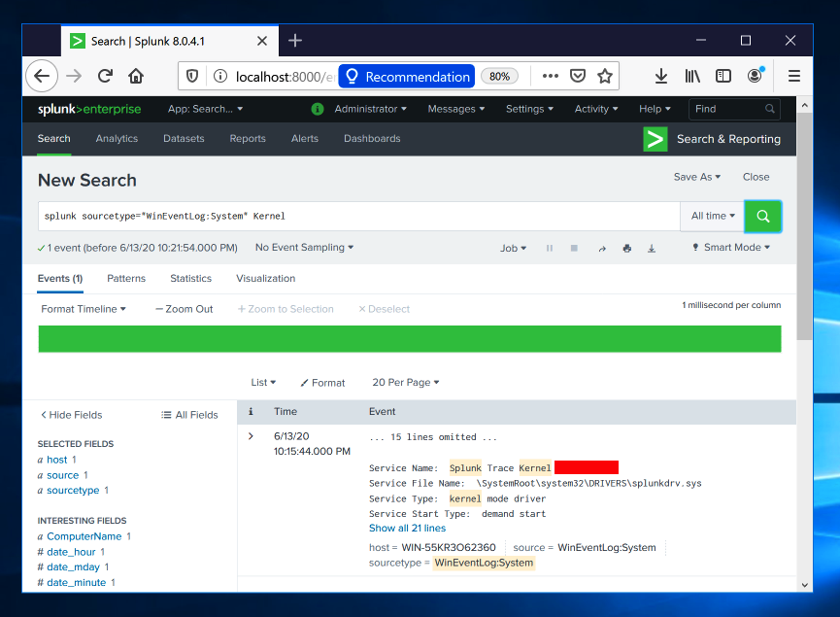Open the 20 Per Page dropdown
This screenshot has width=840, height=617.
tap(406, 383)
